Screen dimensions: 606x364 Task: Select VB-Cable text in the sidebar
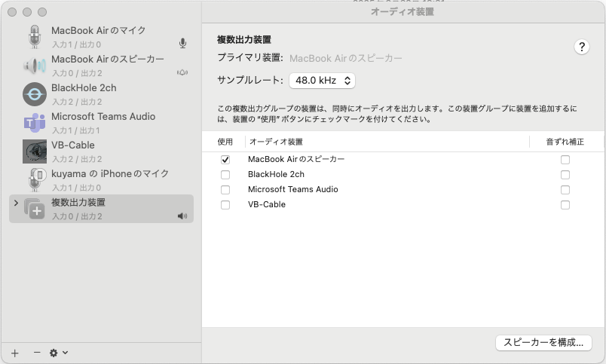tap(73, 145)
